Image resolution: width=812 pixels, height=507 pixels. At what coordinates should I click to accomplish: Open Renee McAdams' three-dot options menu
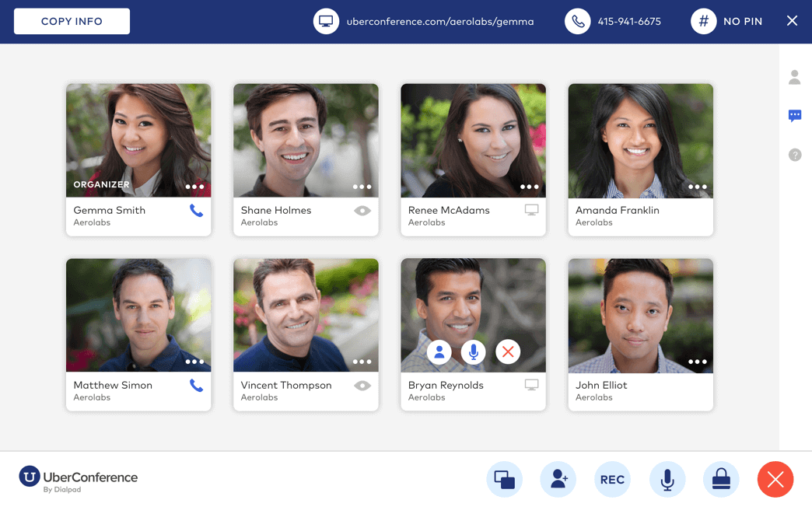pos(529,187)
